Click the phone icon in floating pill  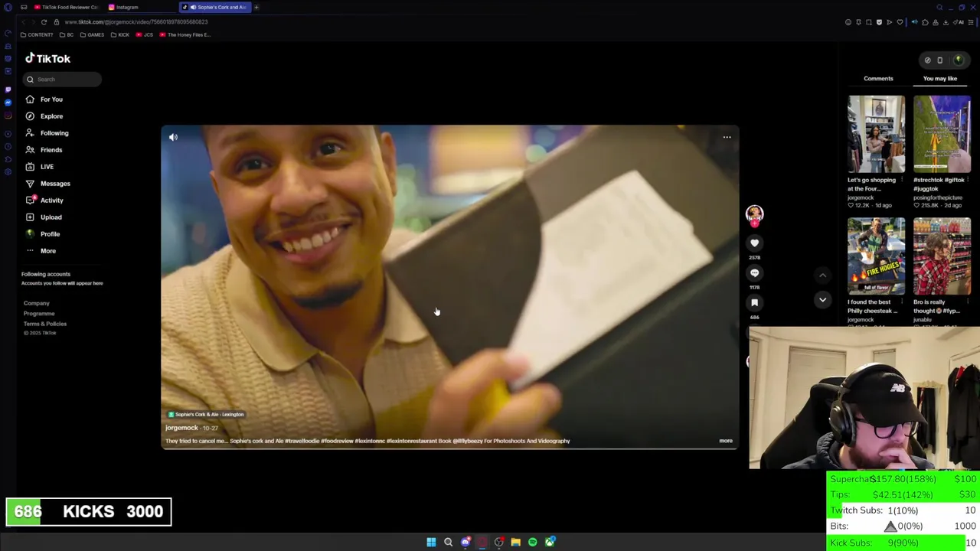coord(940,60)
